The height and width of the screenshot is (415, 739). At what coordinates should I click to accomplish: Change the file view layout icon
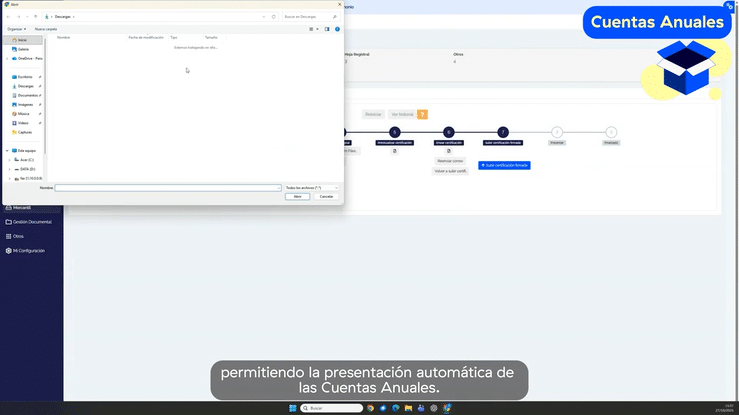pos(311,29)
